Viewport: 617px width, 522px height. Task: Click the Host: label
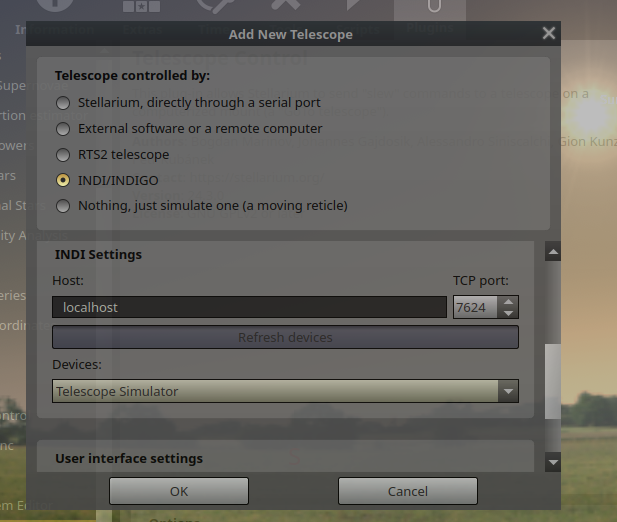(x=68, y=281)
